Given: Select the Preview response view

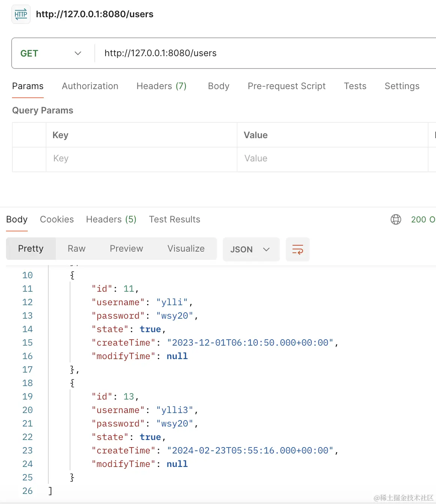Looking at the screenshot, I should pos(126,249).
